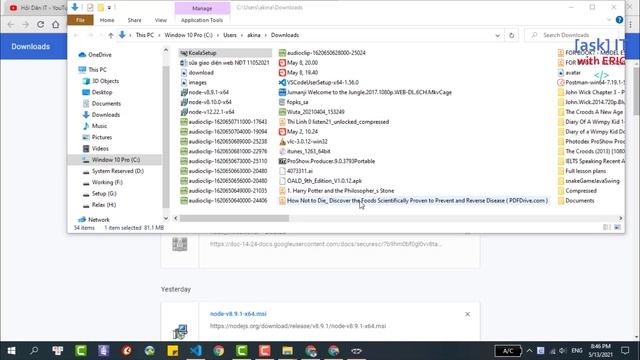Remove node-v8.9.1-x64.msi from Chrome downloads list
Screen dimensions: 640x360
tap(467, 314)
